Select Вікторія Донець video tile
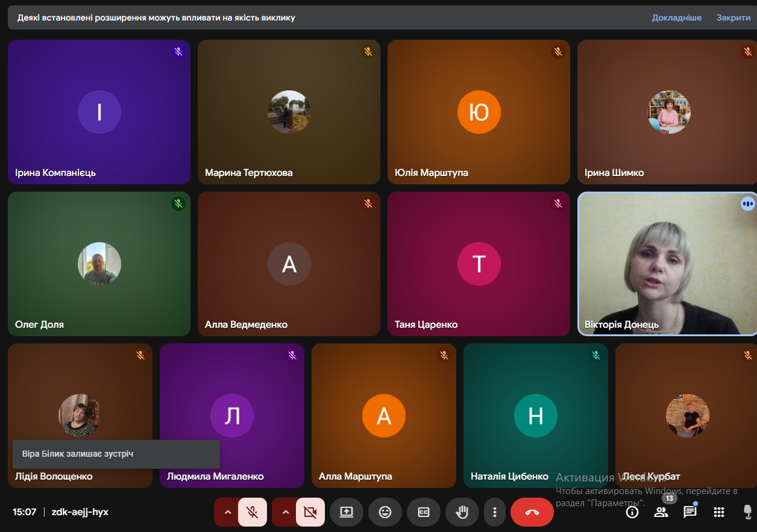This screenshot has width=757, height=532. pos(667,263)
